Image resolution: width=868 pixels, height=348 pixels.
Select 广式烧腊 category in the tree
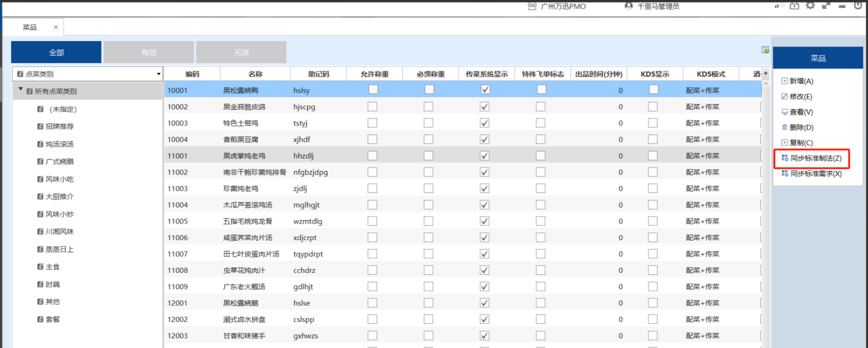[59, 161]
